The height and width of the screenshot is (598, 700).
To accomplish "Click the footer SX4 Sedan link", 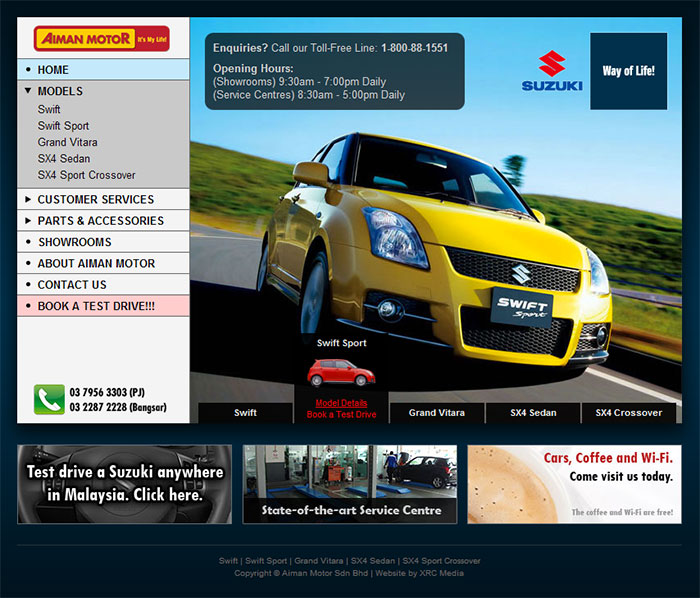I will click(373, 561).
